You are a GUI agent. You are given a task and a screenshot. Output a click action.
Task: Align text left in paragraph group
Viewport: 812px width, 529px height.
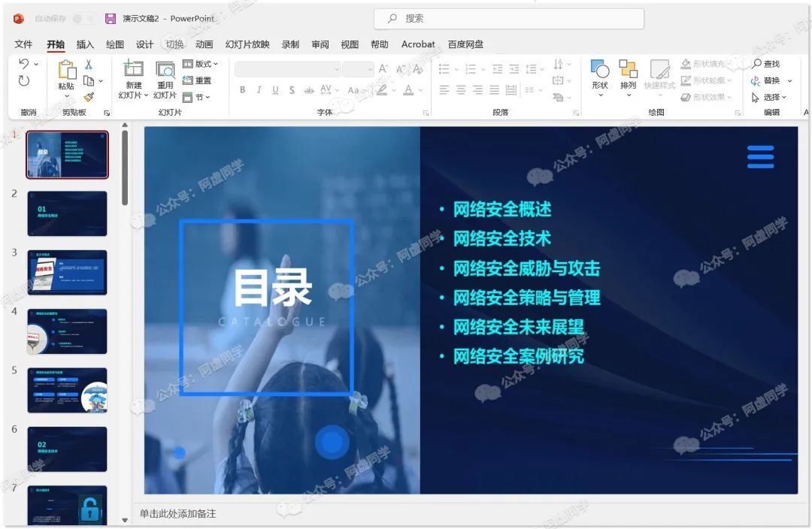click(x=444, y=90)
